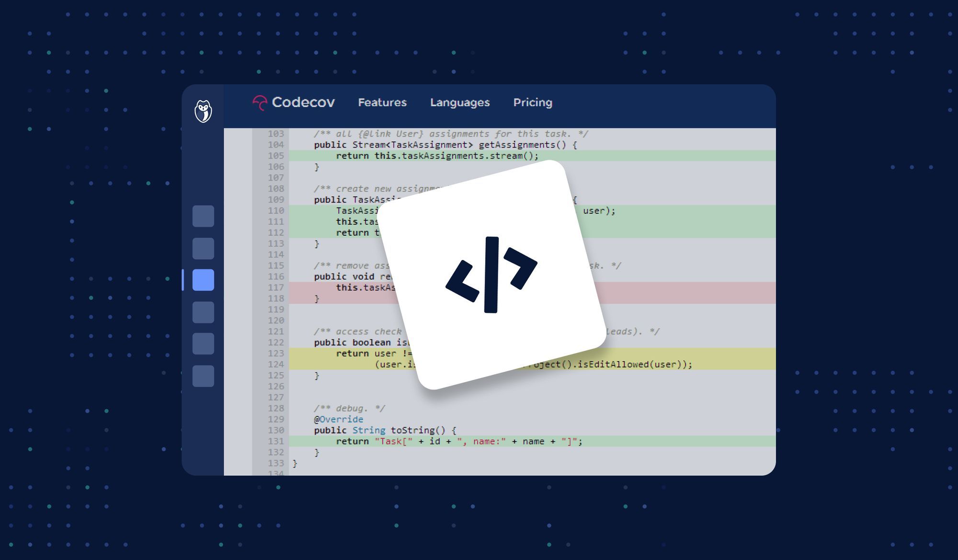
Task: Click the sidebar icon above the highlighted square
Action: (204, 249)
